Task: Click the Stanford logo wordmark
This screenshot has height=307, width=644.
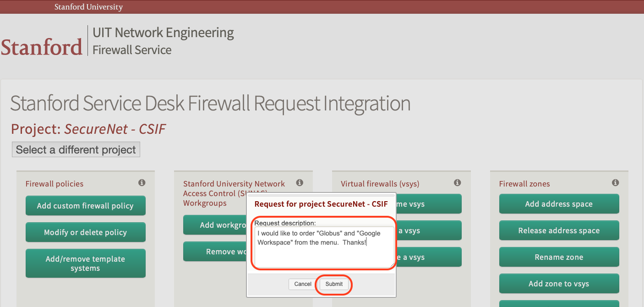Action: 42,47
